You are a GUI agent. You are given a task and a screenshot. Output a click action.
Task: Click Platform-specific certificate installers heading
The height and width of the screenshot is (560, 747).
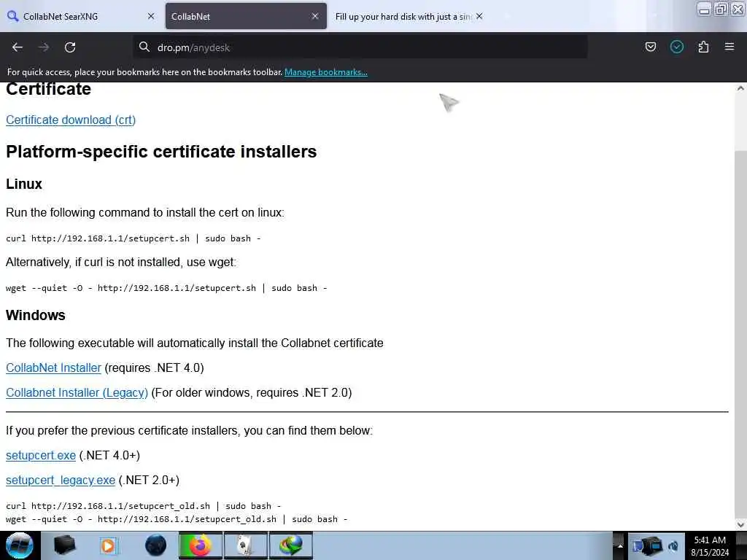point(161,152)
